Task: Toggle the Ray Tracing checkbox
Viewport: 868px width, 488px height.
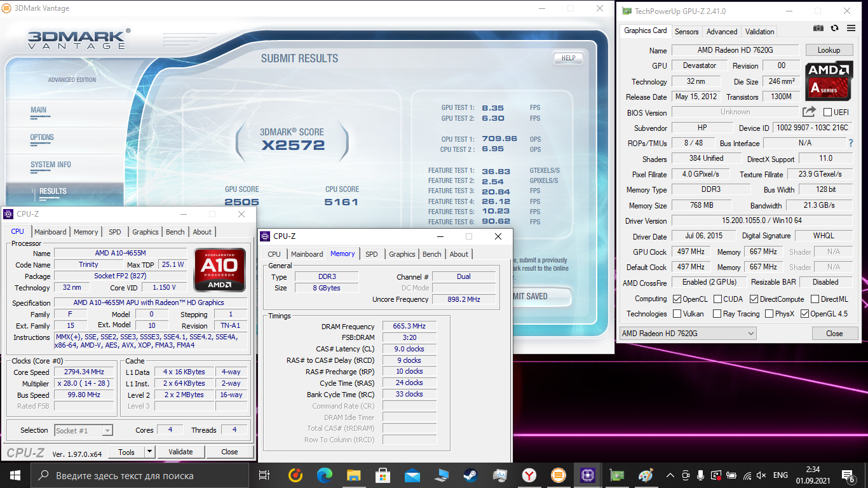Action: [717, 313]
